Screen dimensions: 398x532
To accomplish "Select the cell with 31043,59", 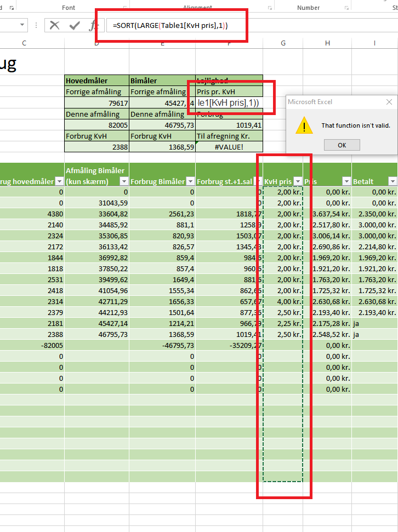I will (97, 203).
